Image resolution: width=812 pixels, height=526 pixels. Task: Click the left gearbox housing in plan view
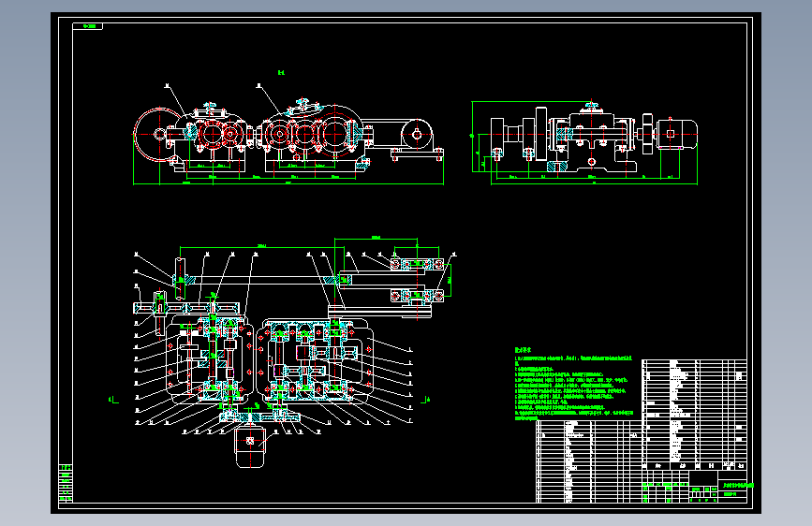[209, 358]
